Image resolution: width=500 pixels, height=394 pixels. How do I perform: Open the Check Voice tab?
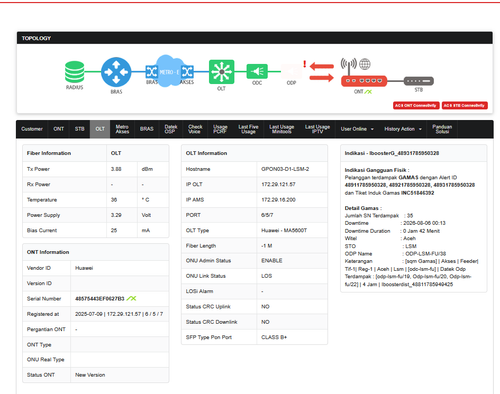pos(195,129)
